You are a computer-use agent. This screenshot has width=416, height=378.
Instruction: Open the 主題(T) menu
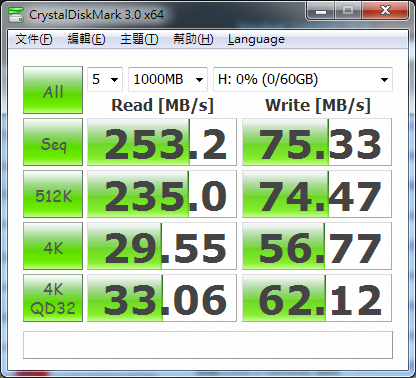pos(139,39)
